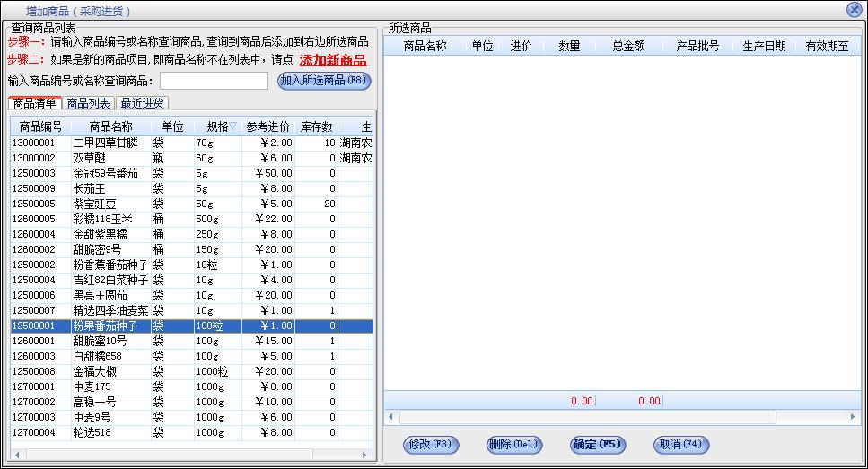
Task: Click the product search input field
Action: pos(214,82)
